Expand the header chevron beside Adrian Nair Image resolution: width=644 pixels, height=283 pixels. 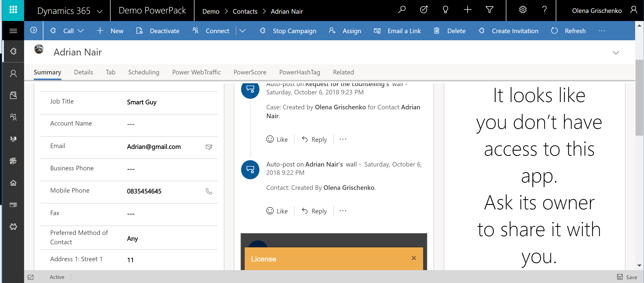[x=616, y=53]
